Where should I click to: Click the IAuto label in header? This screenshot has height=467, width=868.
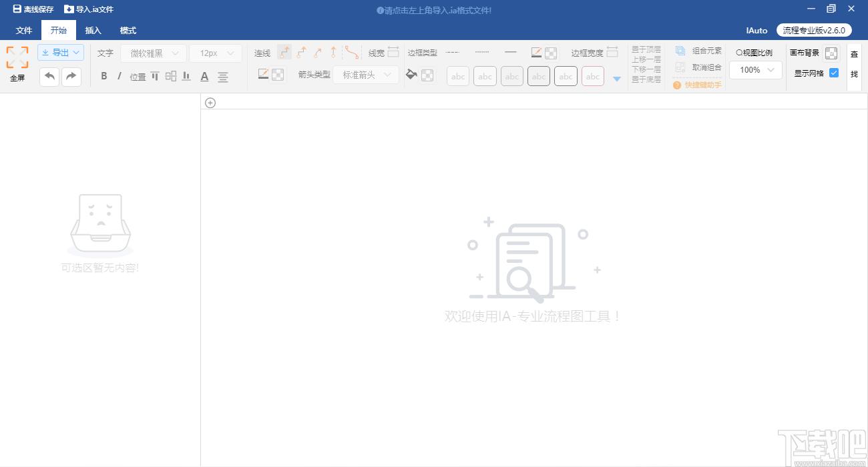(x=756, y=31)
